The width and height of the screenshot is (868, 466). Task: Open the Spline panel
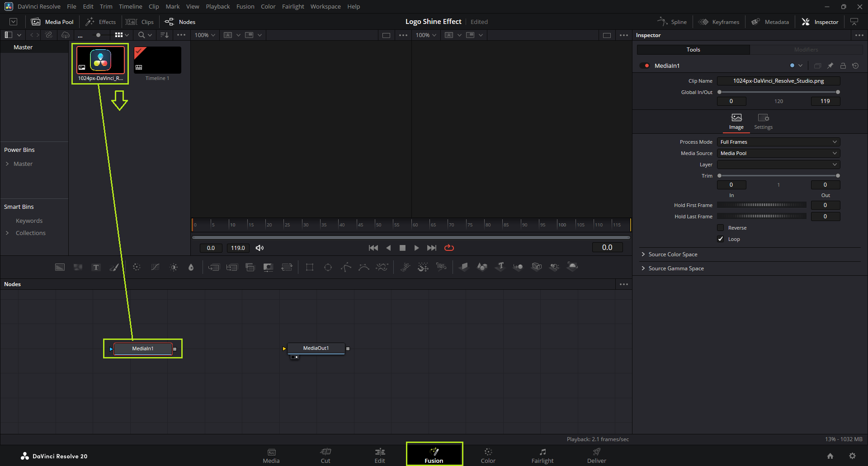[x=672, y=22]
